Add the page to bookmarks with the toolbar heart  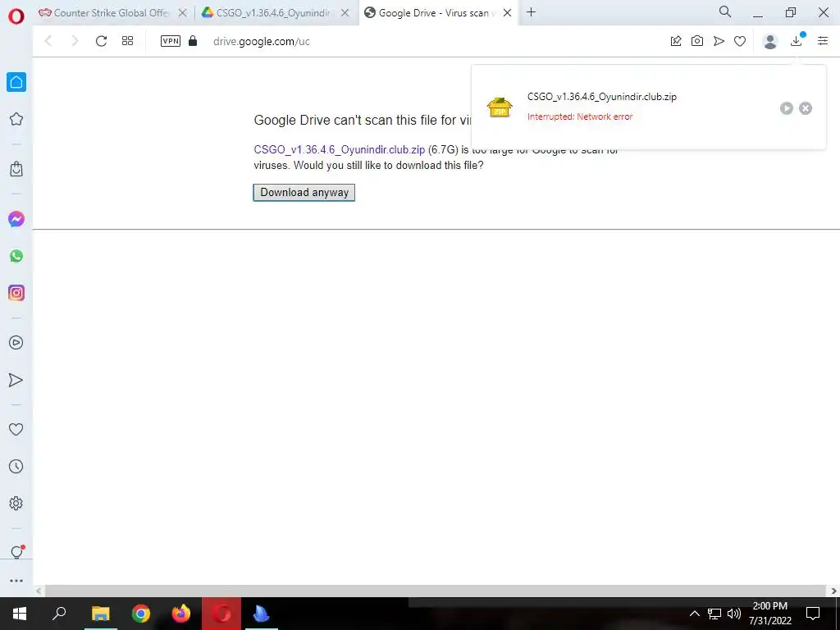(740, 41)
